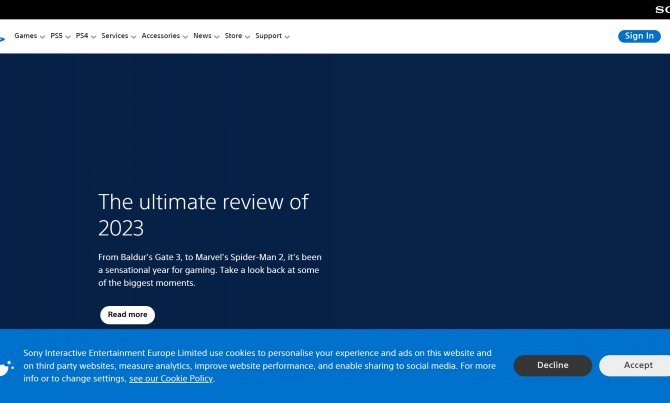Image resolution: width=670 pixels, height=403 pixels.
Task: Click the 'From Baldur's Gate 3' description text
Action: [x=210, y=270]
